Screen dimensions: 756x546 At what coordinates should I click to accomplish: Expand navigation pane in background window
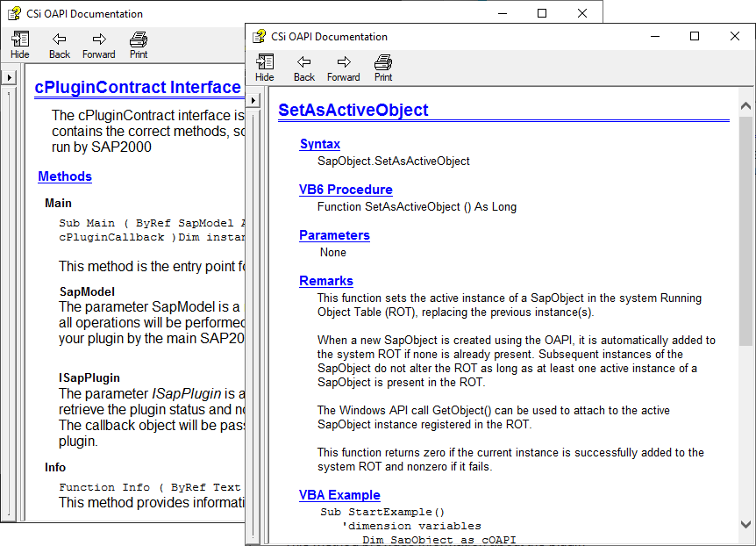(x=9, y=77)
